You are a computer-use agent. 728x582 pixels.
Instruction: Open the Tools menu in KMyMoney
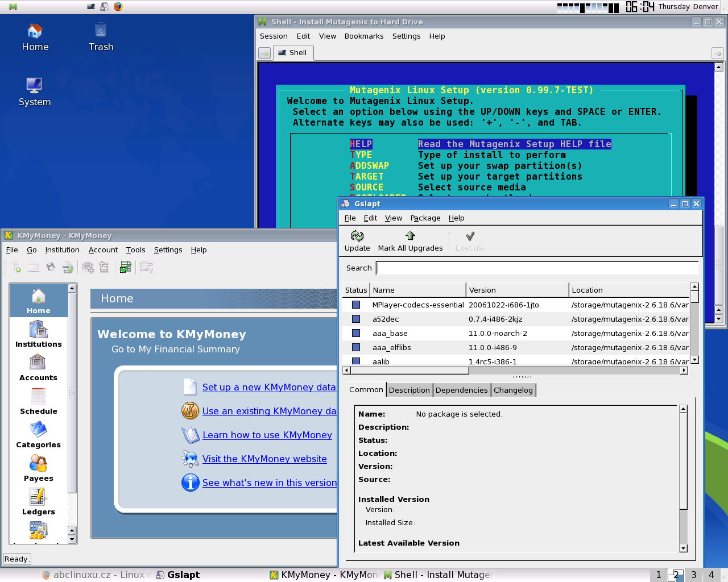[136, 250]
